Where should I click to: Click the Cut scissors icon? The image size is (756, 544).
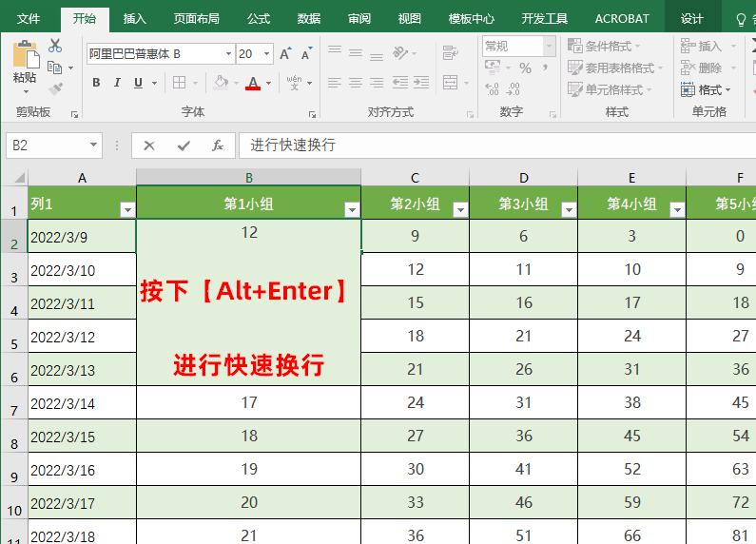coord(54,46)
